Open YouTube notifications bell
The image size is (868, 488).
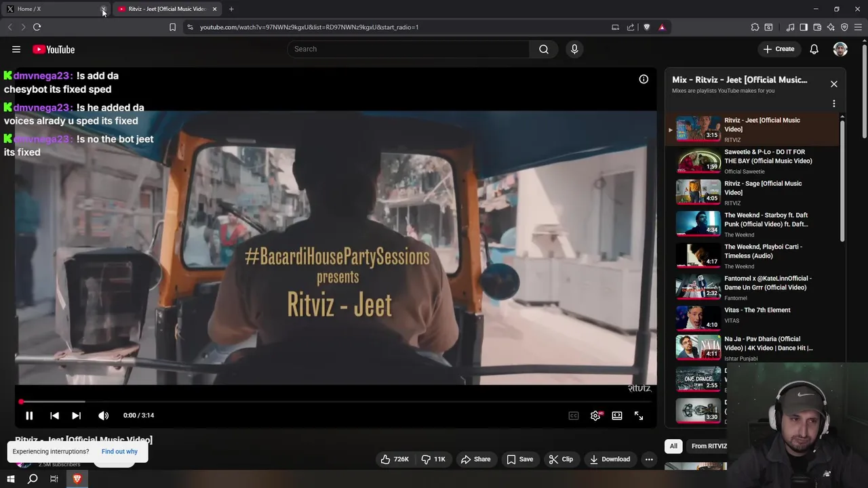click(814, 49)
